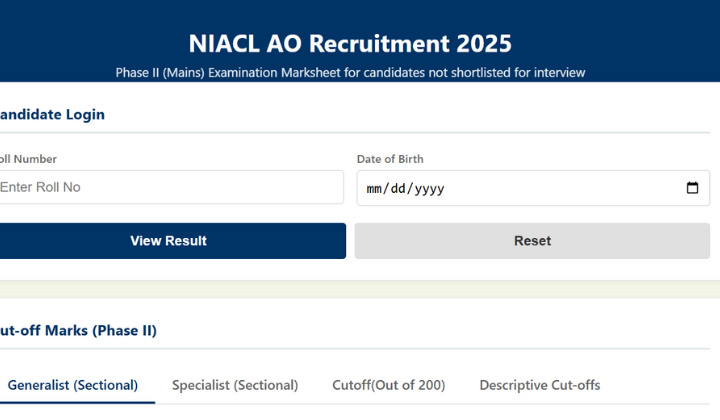
Task: Click the Roll Number field label
Action: [28, 159]
